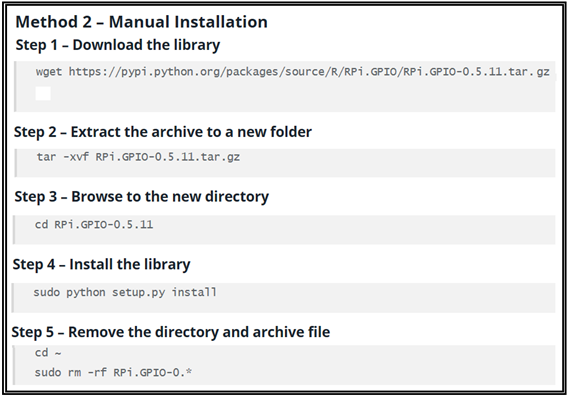
Task: Click the Step 2 – Extract the archive heading
Action: [163, 132]
